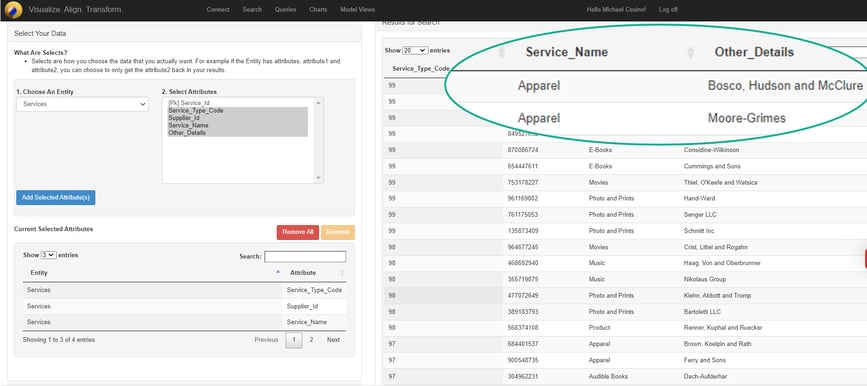Open left panel Show 3 entries dropdown
The image size is (867, 386).
tap(49, 255)
